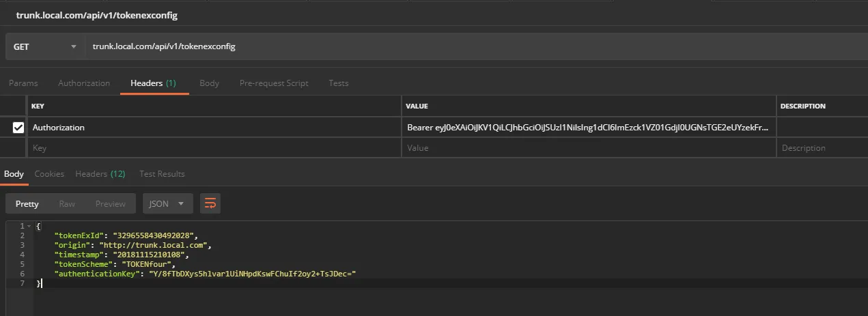Open the Test Results tab
This screenshot has height=316, width=868.
(162, 174)
